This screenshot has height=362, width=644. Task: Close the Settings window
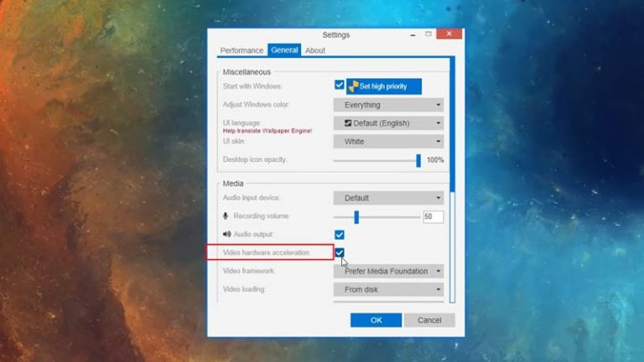pyautogui.click(x=449, y=34)
